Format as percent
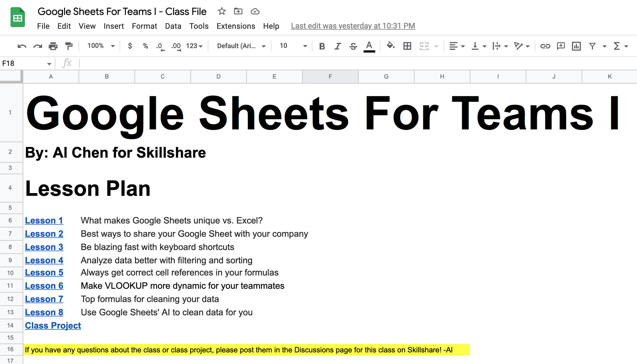The width and height of the screenshot is (637, 364). point(145,46)
